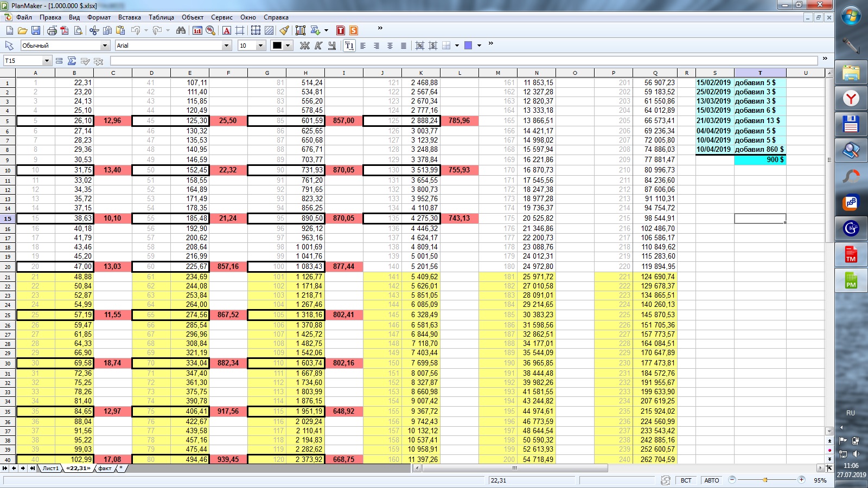Export to PDF using toolbar icon

tap(65, 30)
